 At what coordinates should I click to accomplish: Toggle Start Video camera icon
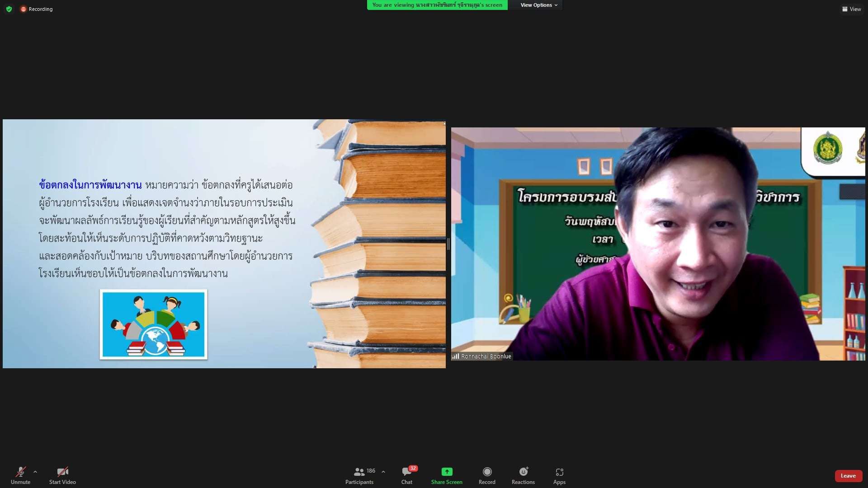click(x=62, y=472)
